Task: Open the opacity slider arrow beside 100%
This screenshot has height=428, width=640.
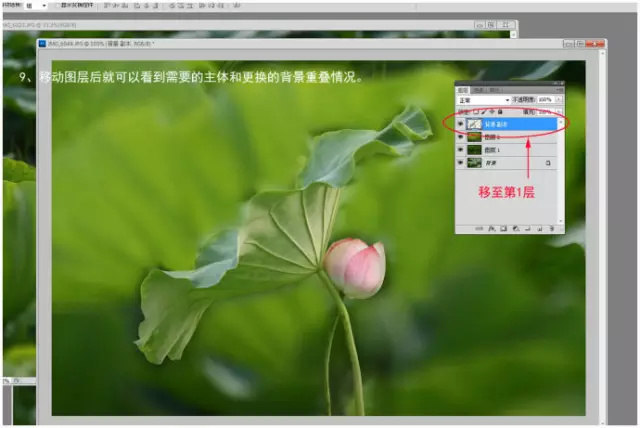Action: point(559,100)
